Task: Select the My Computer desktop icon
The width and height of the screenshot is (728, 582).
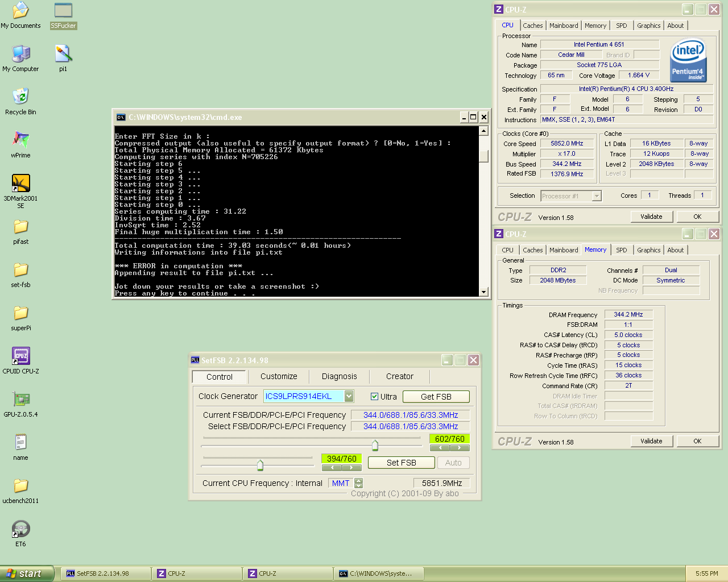Action: [x=20, y=58]
